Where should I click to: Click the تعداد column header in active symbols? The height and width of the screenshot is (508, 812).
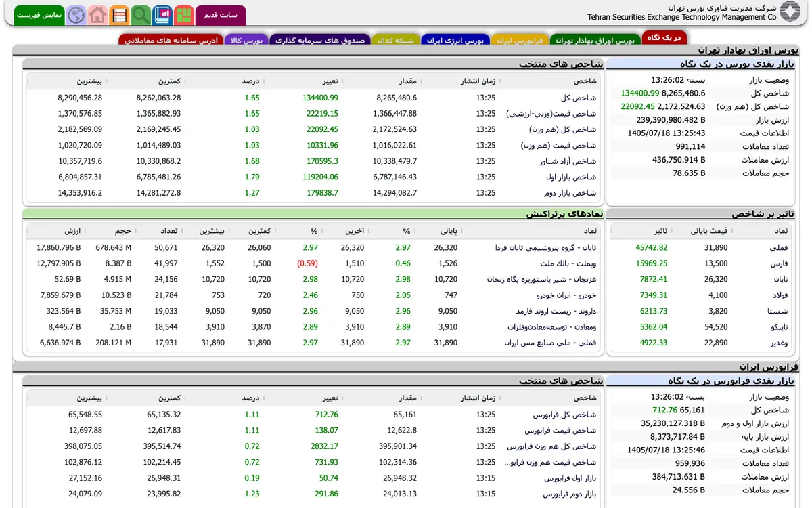168,231
